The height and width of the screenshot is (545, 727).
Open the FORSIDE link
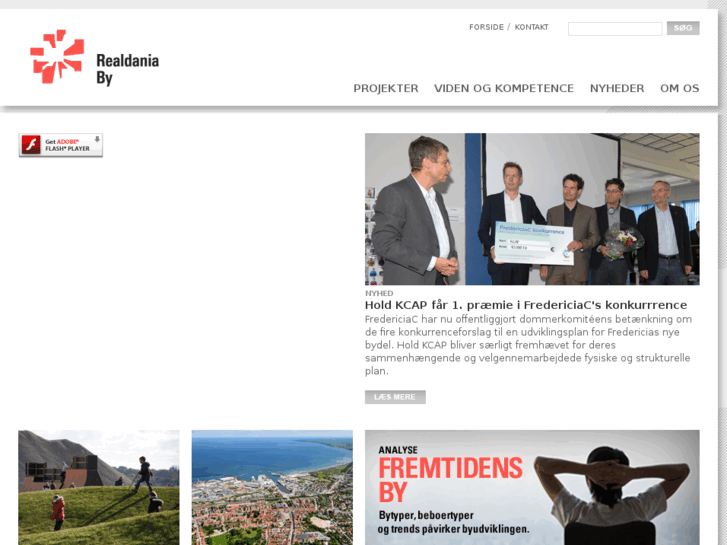486,27
